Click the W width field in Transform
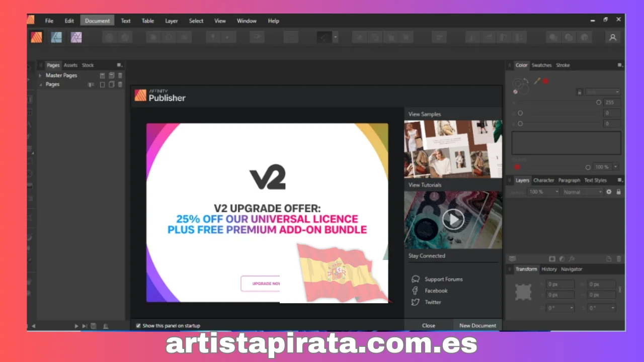This screenshot has width=644, height=362. tap(602, 285)
